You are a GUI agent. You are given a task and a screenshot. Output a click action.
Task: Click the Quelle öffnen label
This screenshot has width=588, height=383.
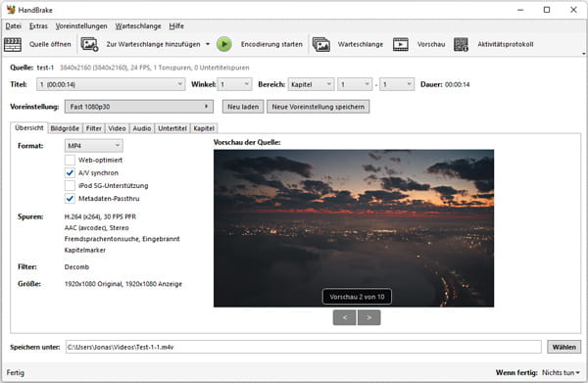tap(50, 44)
